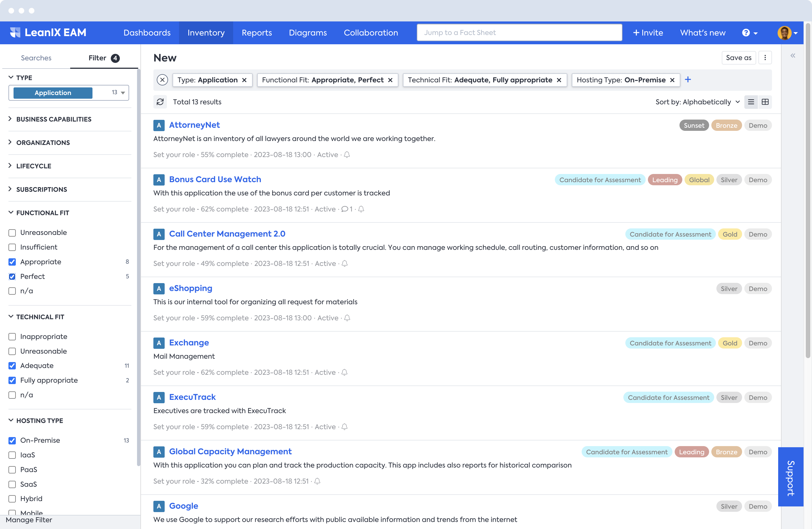Open the Bonus Card Use Watch link
812x529 pixels.
[x=215, y=179]
